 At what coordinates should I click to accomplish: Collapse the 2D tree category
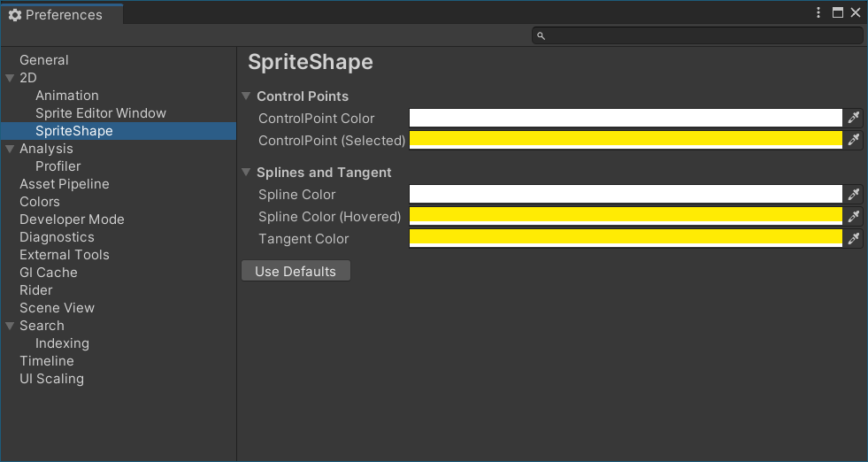tap(10, 78)
